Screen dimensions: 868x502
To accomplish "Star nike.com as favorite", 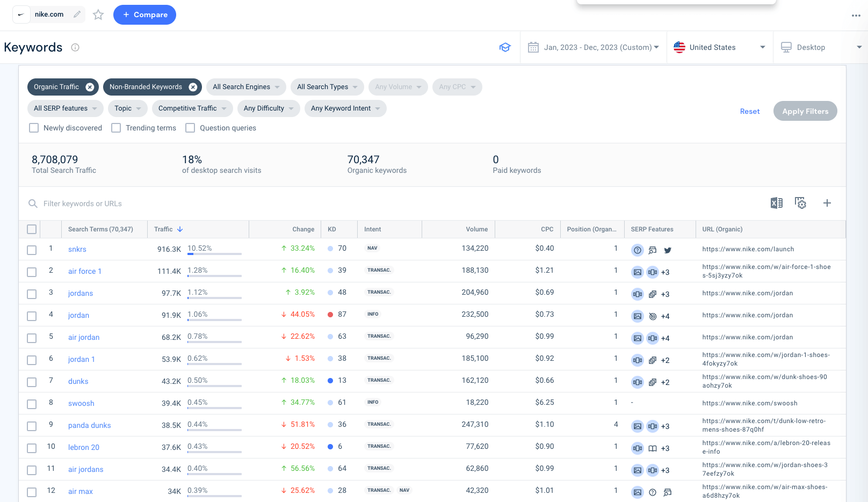I will 98,14.
